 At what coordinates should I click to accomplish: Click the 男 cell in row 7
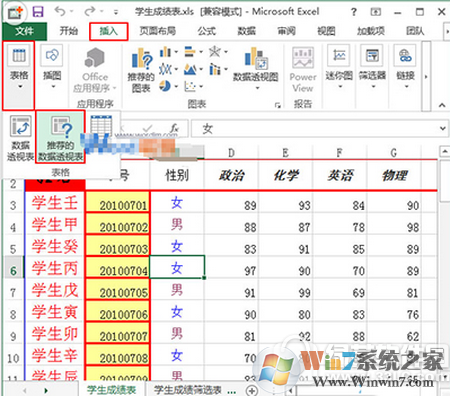[177, 290]
